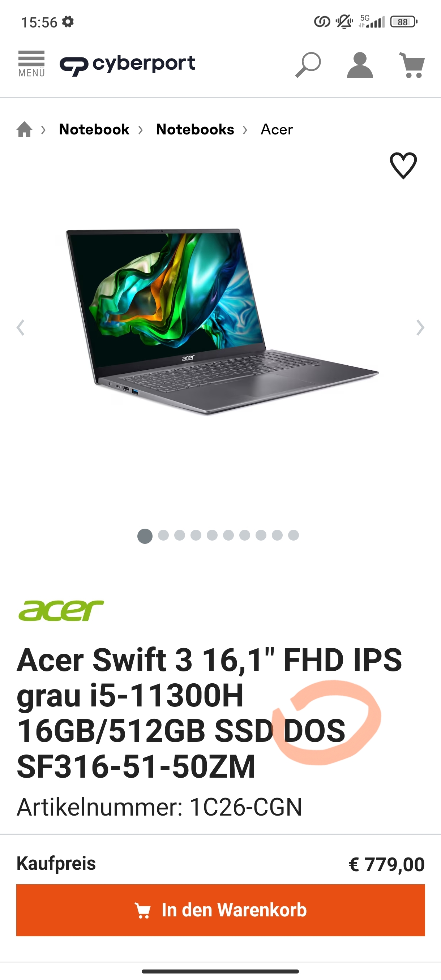The width and height of the screenshot is (441, 980).
Task: Open the Notebooks breadcrumb link
Action: (195, 129)
